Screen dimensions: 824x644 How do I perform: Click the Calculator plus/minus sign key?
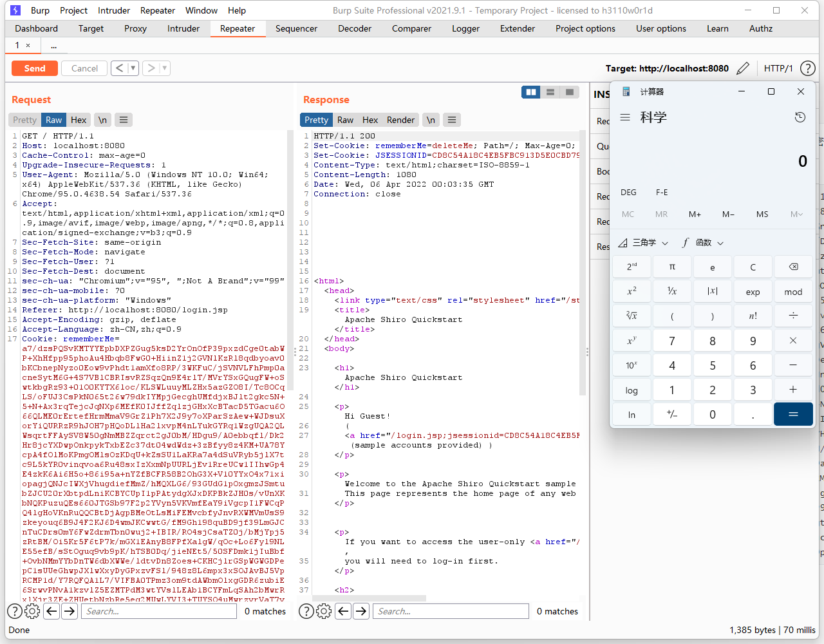click(672, 414)
